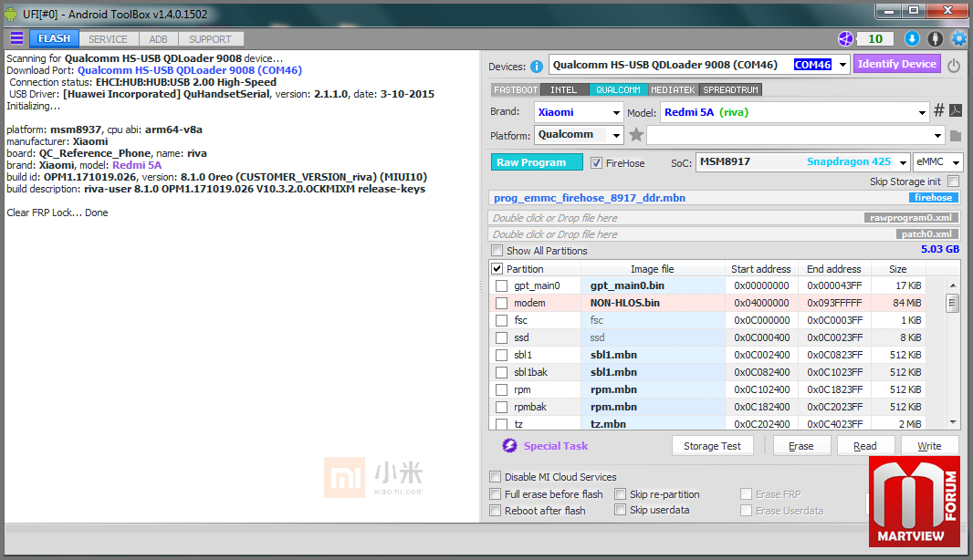Click the Qualcomm HS-USB QDLoader 9008 (COM46) link in log
This screenshot has width=973, height=560.
coord(189,70)
